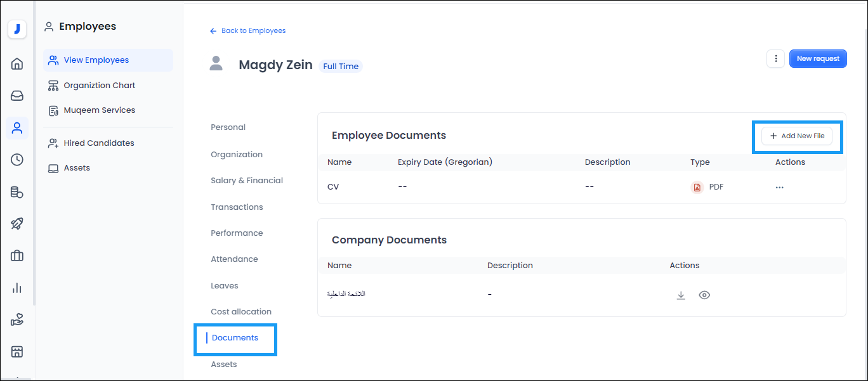Open the briefcase icon in sidebar
The width and height of the screenshot is (868, 381).
tap(17, 256)
